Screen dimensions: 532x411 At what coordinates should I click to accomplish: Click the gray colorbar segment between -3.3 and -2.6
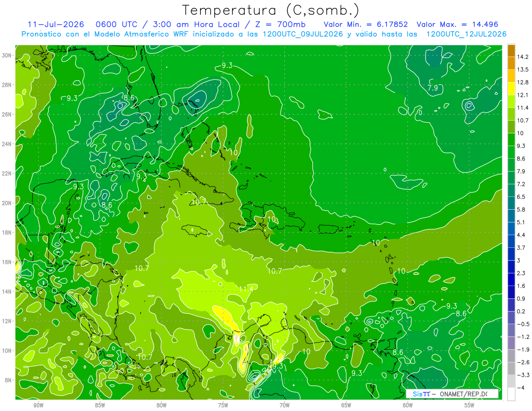(511, 368)
